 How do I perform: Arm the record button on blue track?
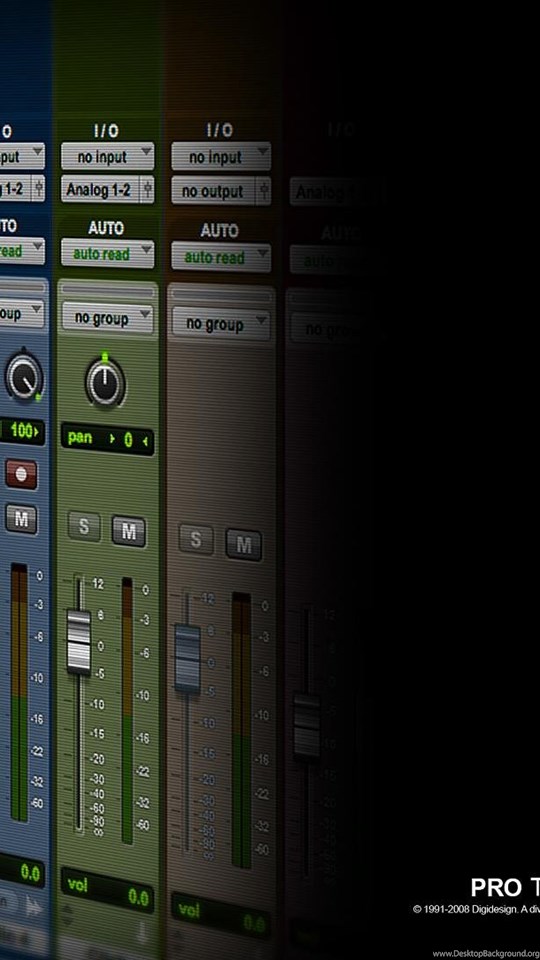pos(21,474)
